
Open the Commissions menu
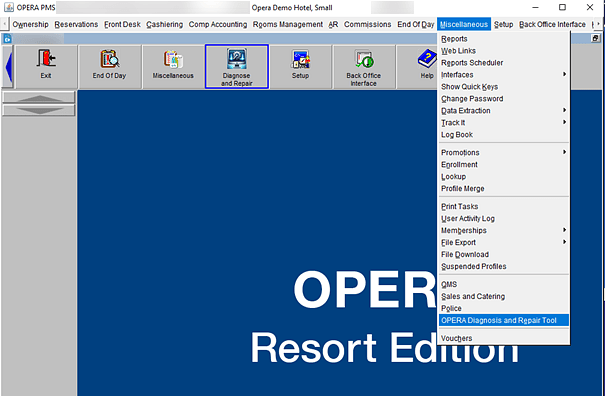(x=367, y=24)
